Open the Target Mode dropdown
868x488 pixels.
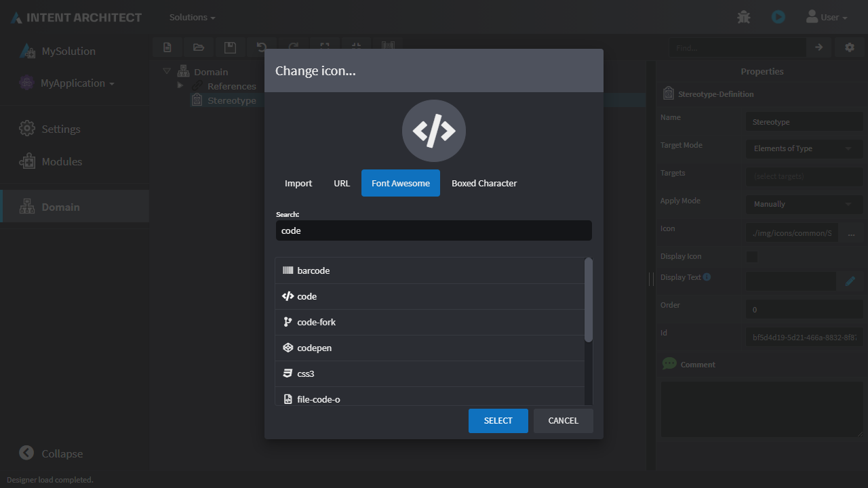click(x=804, y=148)
